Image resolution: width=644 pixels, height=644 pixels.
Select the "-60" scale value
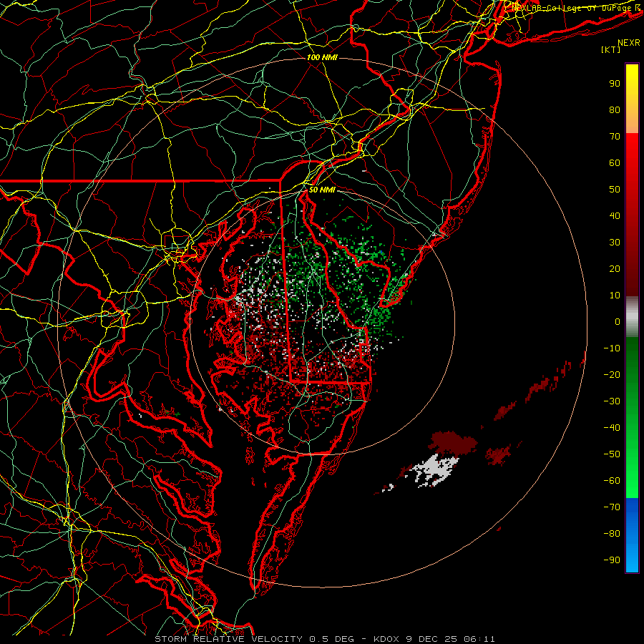pyautogui.click(x=612, y=481)
